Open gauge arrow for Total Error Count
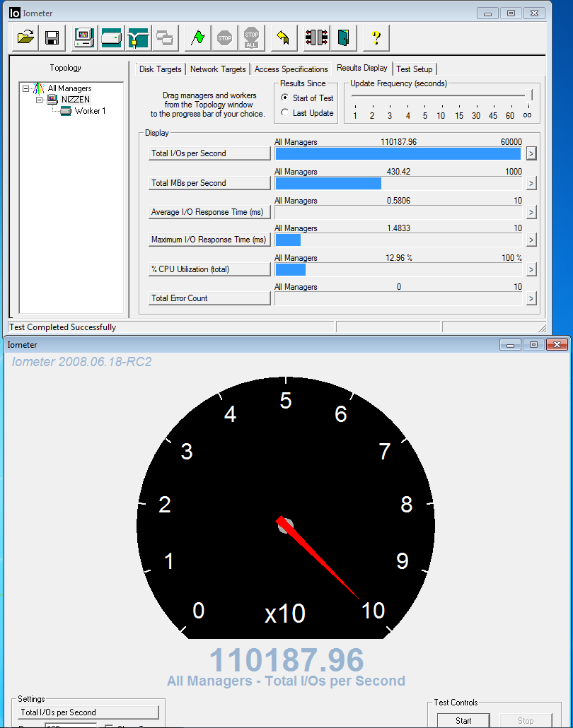573x728 pixels. click(x=531, y=298)
